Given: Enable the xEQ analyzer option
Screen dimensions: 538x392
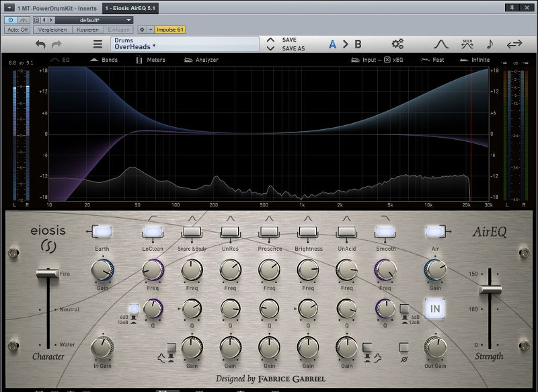Looking at the screenshot, I should point(393,60).
